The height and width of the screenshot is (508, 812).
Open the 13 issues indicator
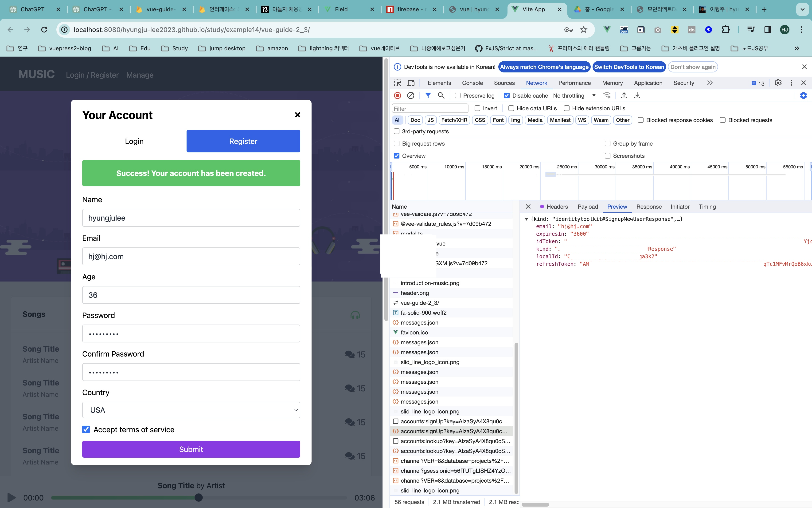[x=758, y=83]
